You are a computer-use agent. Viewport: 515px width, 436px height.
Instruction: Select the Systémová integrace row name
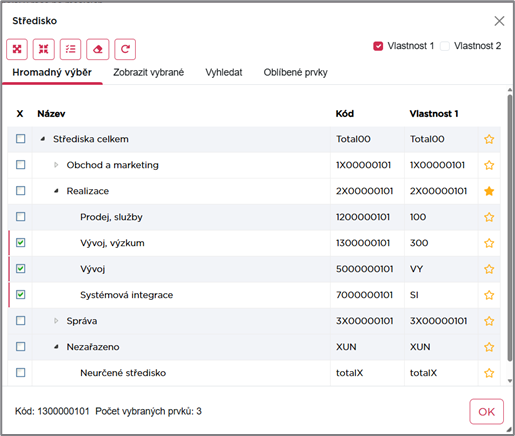point(126,295)
